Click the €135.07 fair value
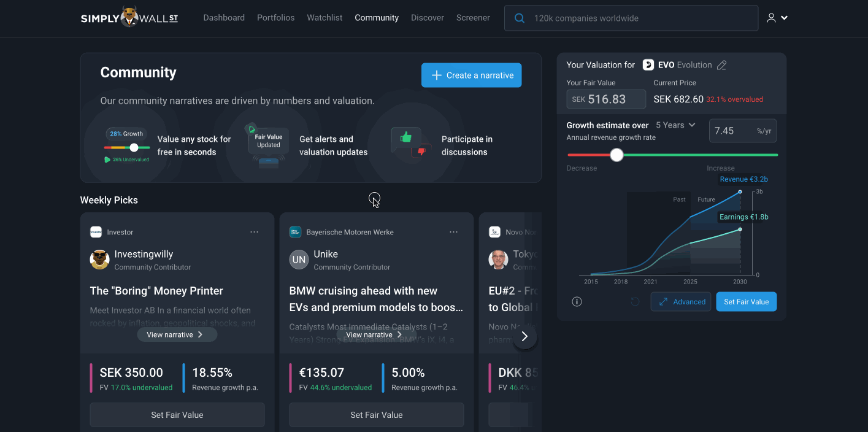 (x=321, y=372)
